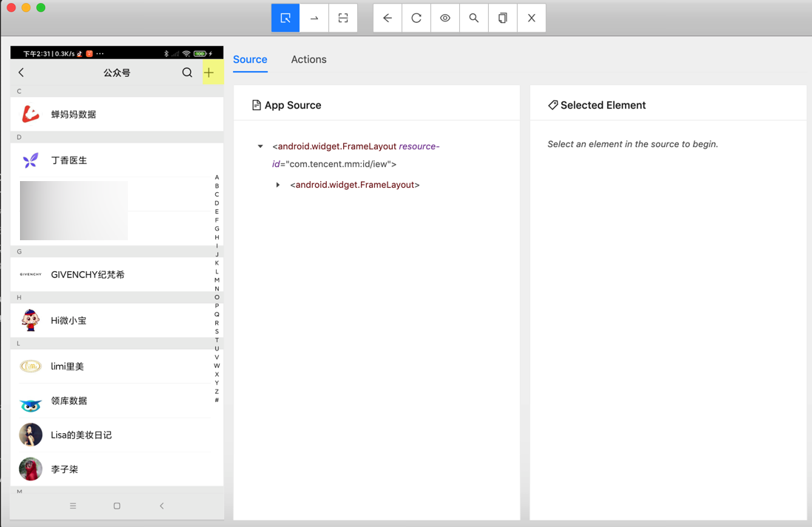This screenshot has width=812, height=527.
Task: Tap the Android home square button
Action: (117, 506)
